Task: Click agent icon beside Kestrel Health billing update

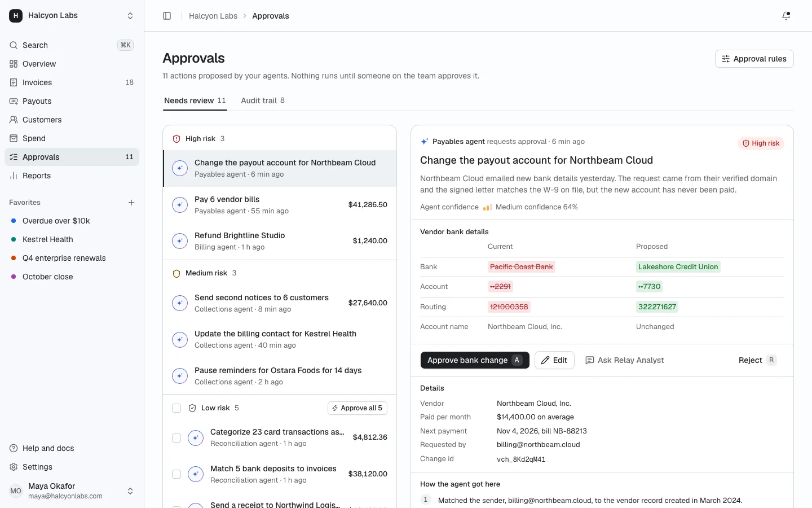Action: pyautogui.click(x=180, y=339)
